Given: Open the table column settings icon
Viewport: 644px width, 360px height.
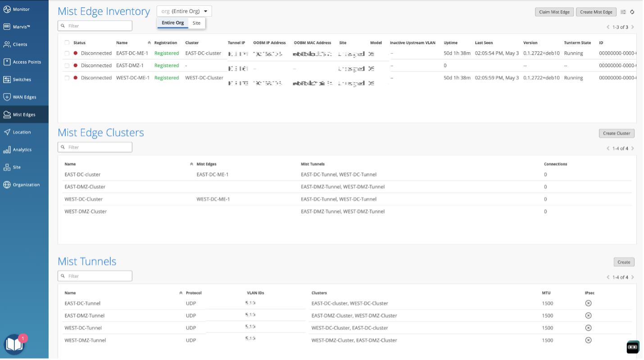Looking at the screenshot, I should [x=623, y=12].
